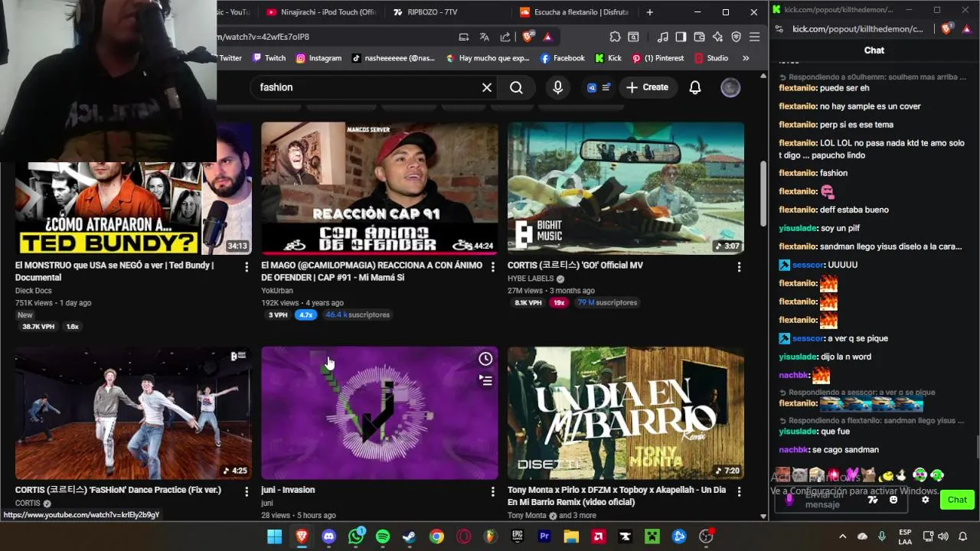Open options menu for El Mago reacciona video
This screenshot has height=551, width=980.
click(492, 266)
